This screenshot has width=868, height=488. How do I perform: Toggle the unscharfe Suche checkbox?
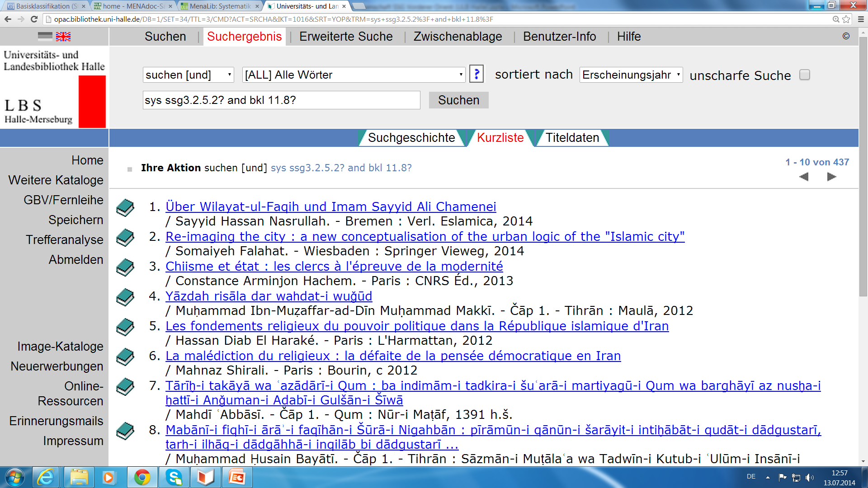[805, 75]
